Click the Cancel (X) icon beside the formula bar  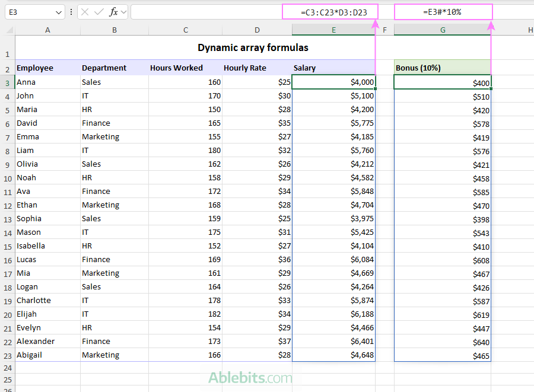tap(84, 11)
